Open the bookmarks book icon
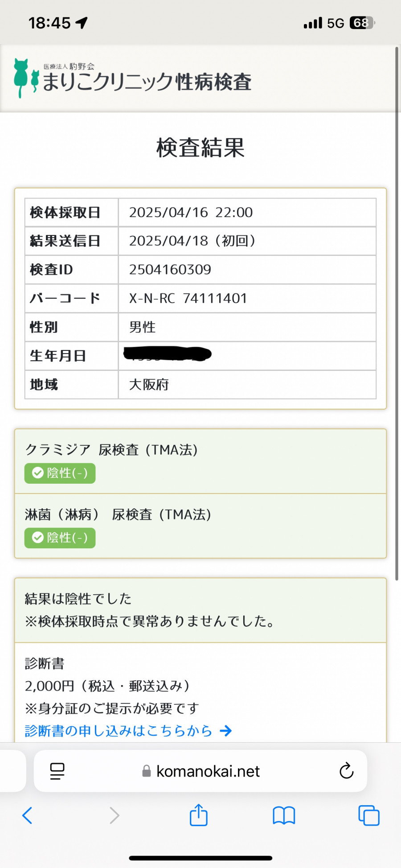 (284, 815)
